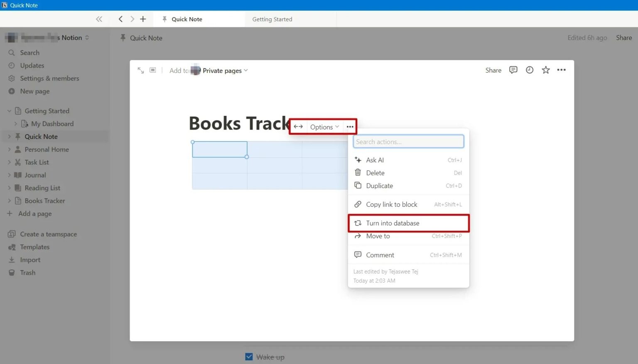
Task: Select Turn into database from the menu
Action: pos(392,223)
